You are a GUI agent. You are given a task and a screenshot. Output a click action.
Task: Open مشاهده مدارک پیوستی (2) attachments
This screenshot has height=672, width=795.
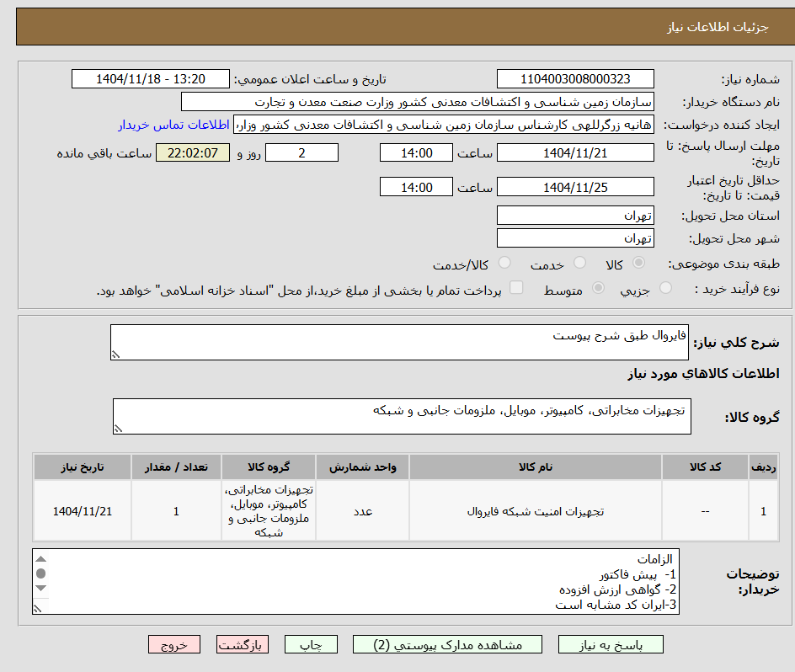point(447,644)
